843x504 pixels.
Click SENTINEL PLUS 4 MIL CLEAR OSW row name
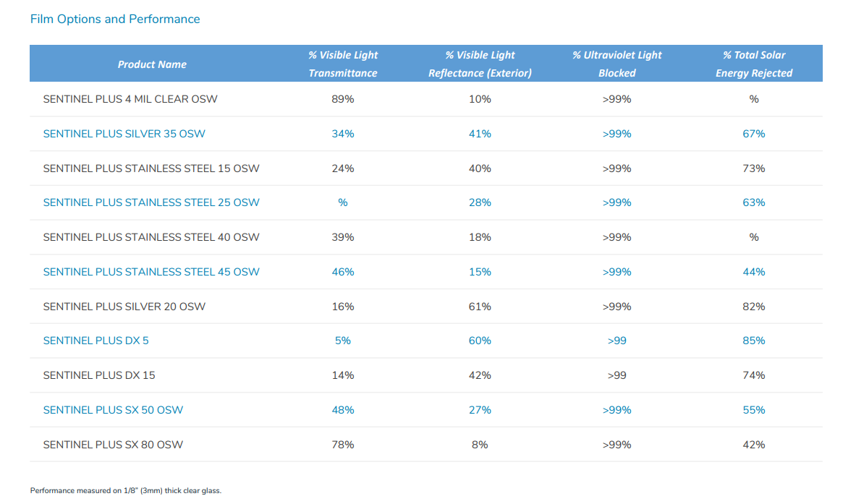tap(130, 99)
